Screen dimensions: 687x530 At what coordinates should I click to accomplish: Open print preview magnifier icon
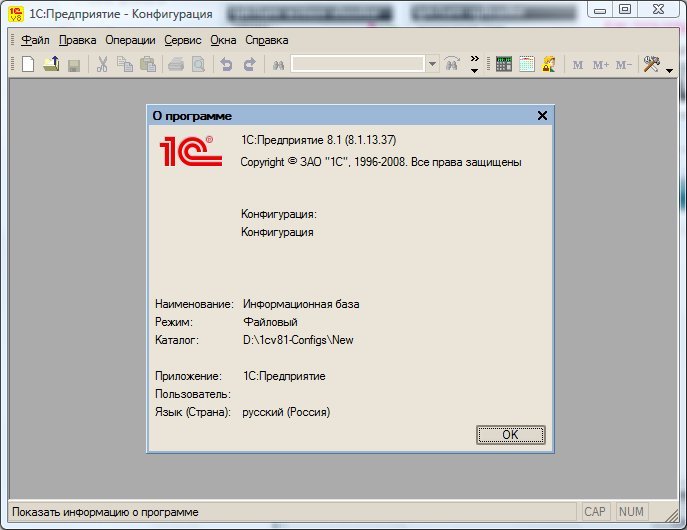pos(198,64)
